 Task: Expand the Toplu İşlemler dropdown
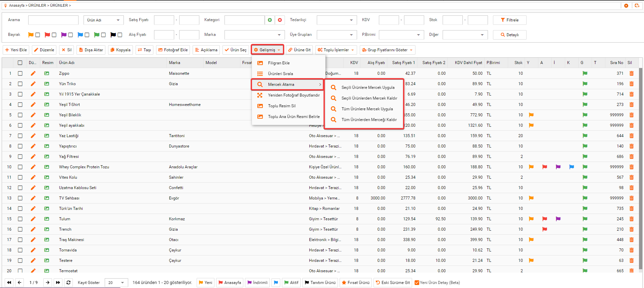tap(336, 50)
